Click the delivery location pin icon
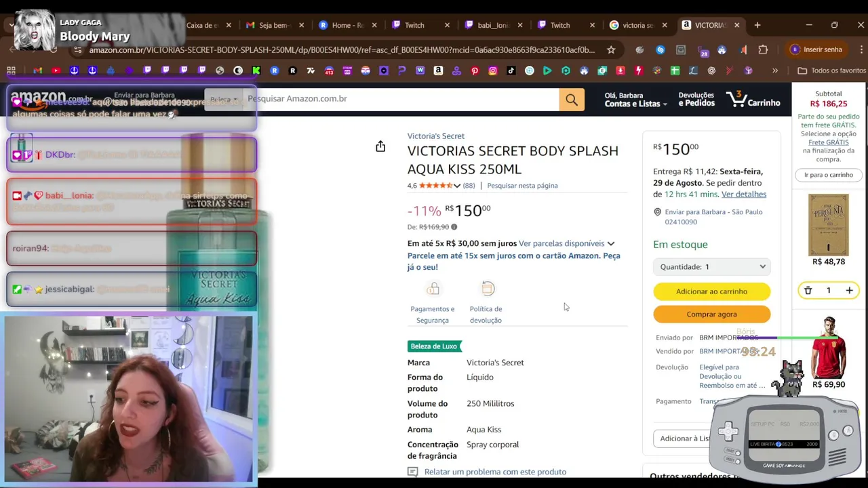This screenshot has width=868, height=488. point(657,212)
